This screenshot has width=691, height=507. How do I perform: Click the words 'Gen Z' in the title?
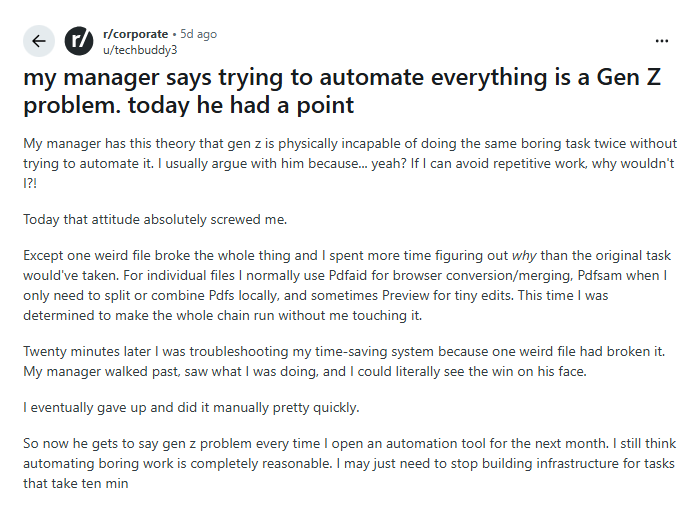click(x=629, y=77)
